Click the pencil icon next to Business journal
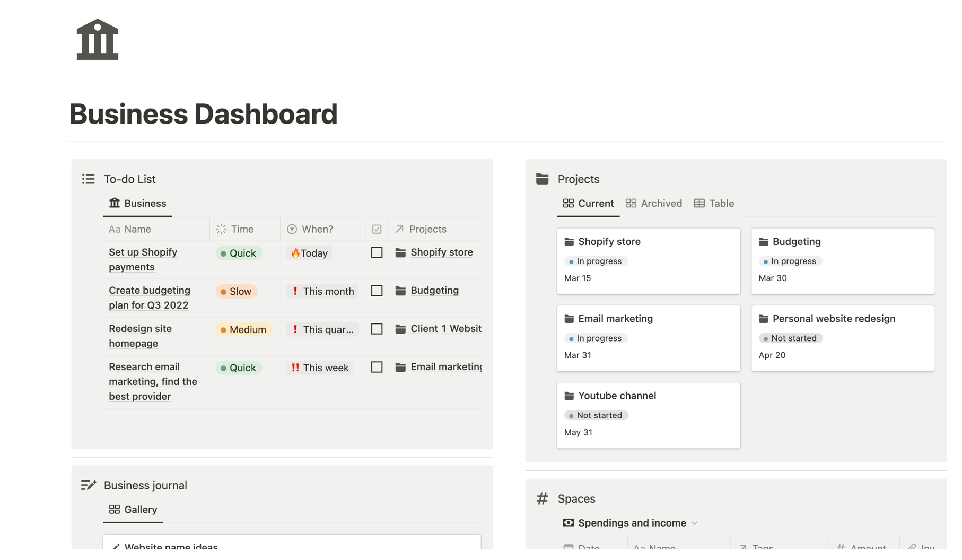This screenshot has width=962, height=560. click(88, 484)
